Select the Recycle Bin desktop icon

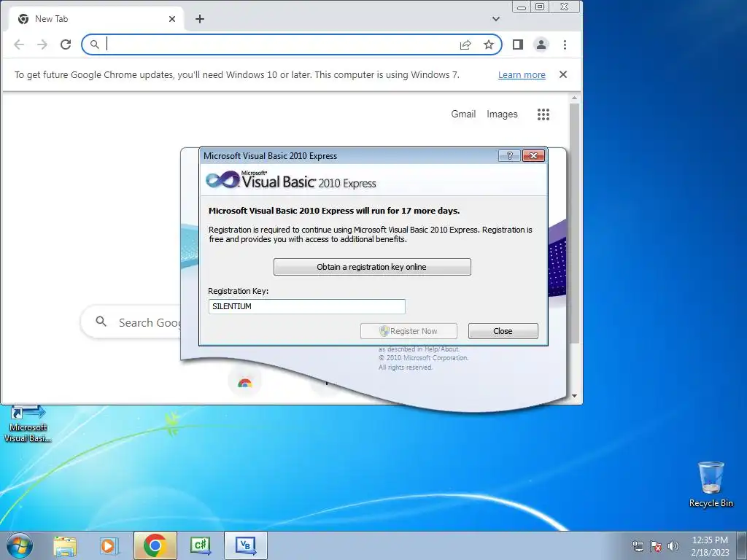[x=711, y=484]
